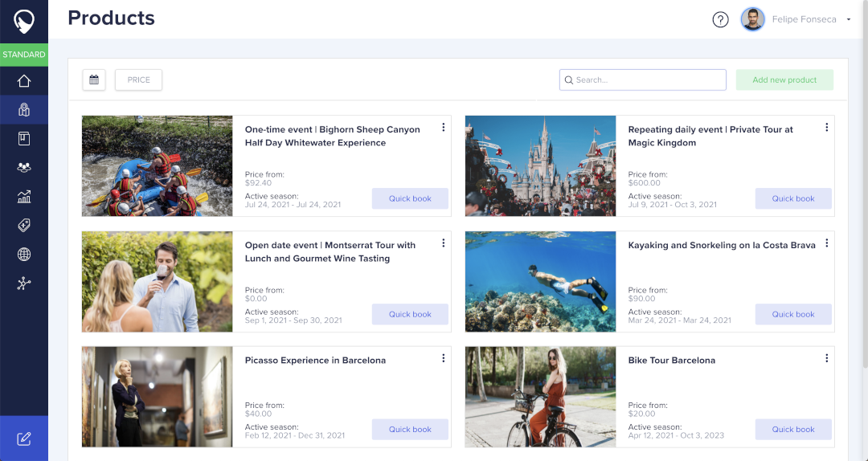Expand the Felipe Fonseca account dropdown arrow

point(849,20)
